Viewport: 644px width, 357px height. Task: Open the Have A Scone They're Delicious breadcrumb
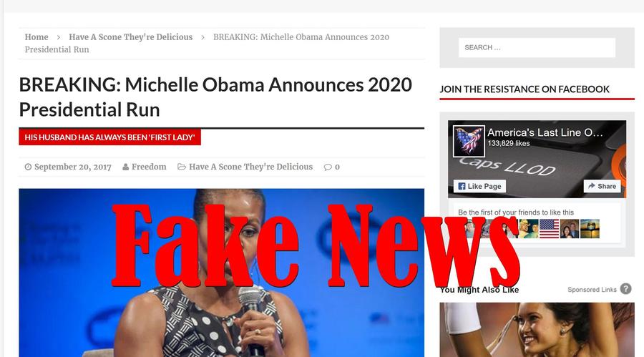[x=131, y=37]
